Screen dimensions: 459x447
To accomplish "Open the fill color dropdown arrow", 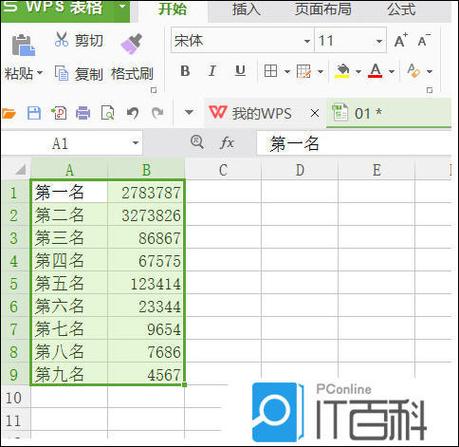I will tap(358, 71).
